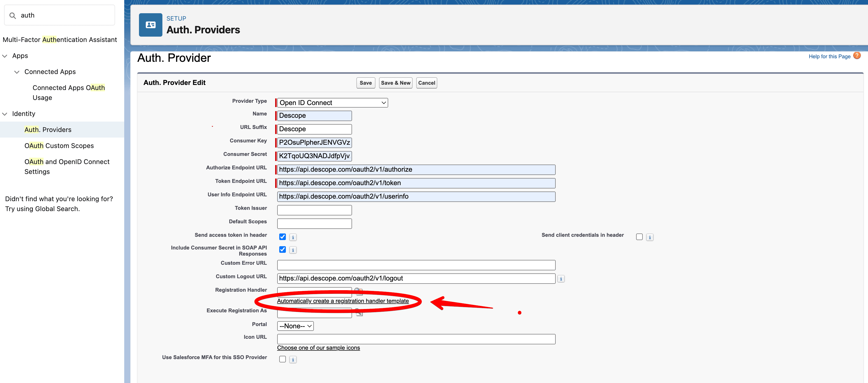
Task: Check Use Salesforce MFA for this SSO Provider
Action: (282, 359)
